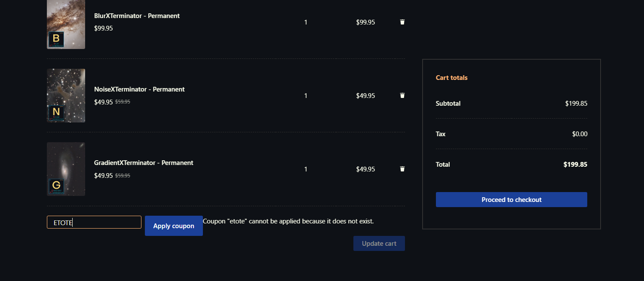Click the bold Total amount $199.85
This screenshot has height=281, width=644.
click(575, 165)
